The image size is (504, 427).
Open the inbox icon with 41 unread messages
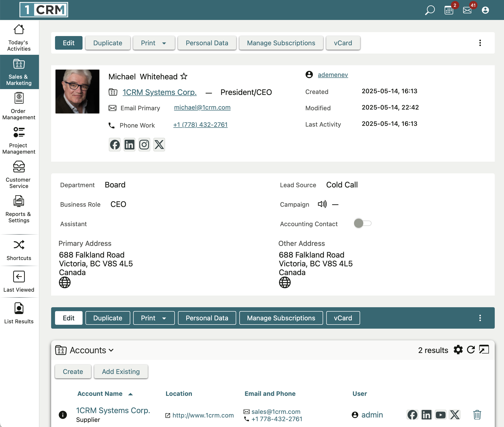coord(467,10)
